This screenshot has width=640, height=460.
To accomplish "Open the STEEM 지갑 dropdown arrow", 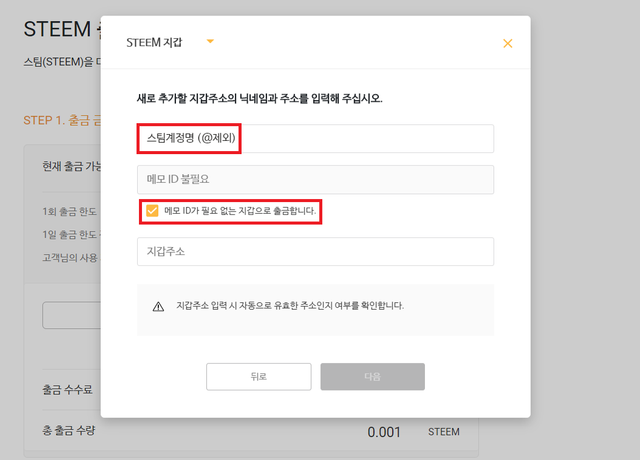I will 210,41.
